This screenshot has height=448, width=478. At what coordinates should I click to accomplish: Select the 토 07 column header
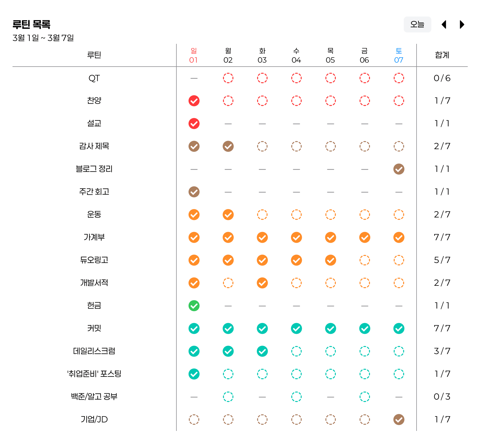click(399, 56)
